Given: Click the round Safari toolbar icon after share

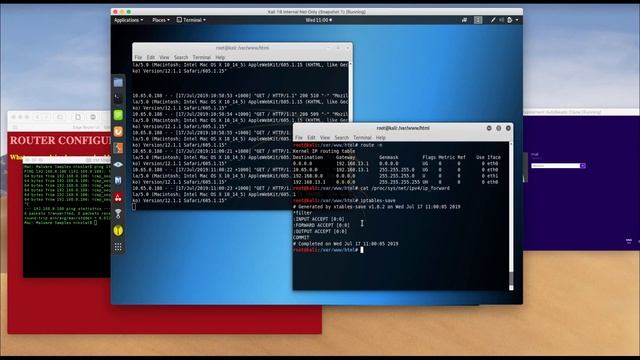Looking at the screenshot, I should tap(93, 117).
